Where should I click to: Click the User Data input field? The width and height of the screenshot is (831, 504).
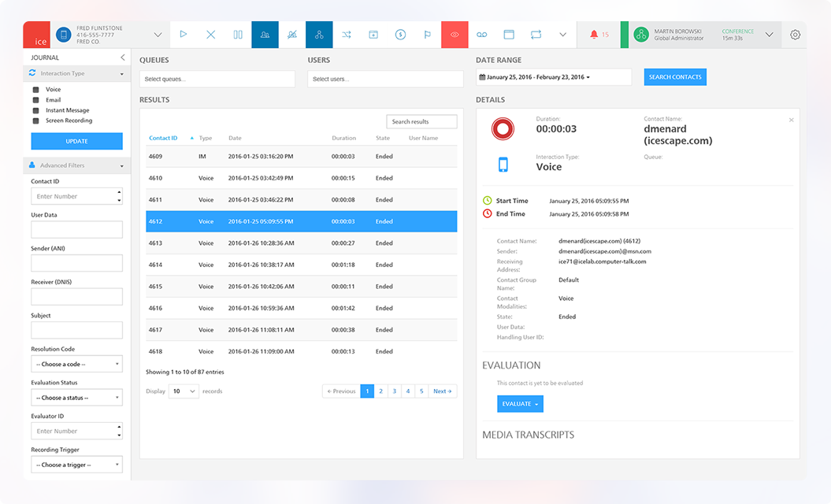pos(77,229)
